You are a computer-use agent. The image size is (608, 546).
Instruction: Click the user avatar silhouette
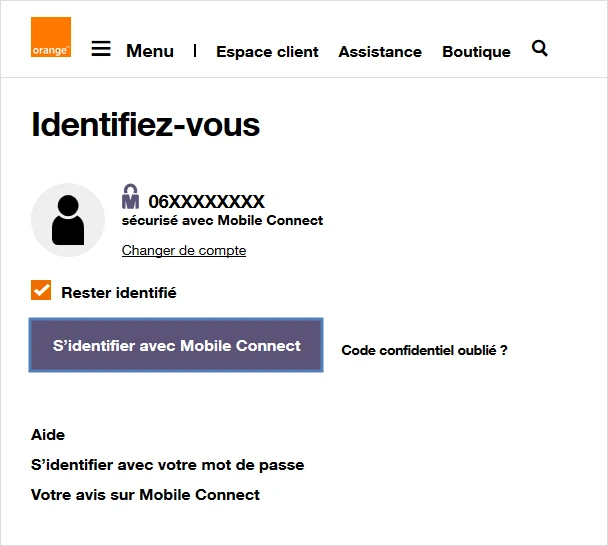point(68,220)
